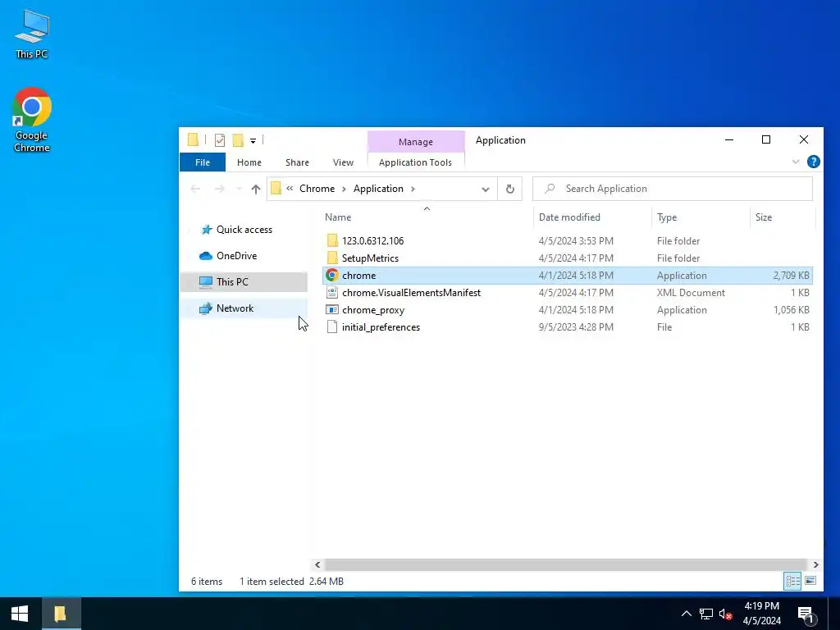
Task: Go back with the Back arrow
Action: point(195,189)
